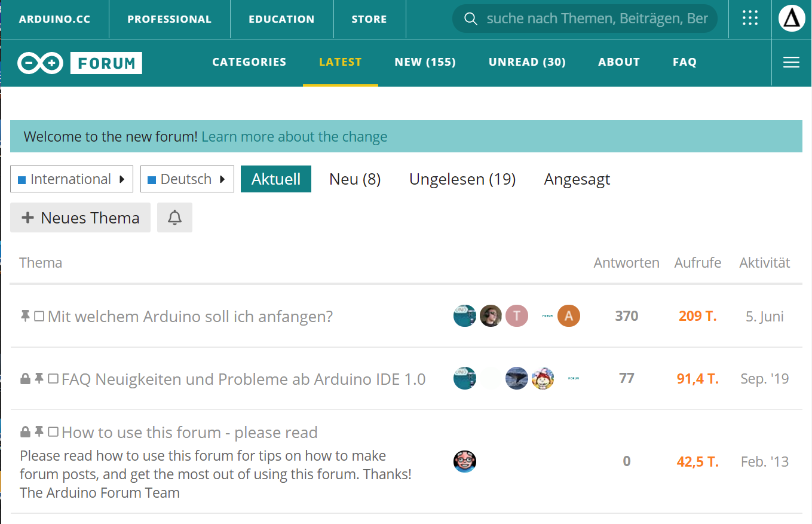Select checkbox for FAQ Neuigkeiten topic
This screenshot has height=524, width=812.
(x=53, y=379)
